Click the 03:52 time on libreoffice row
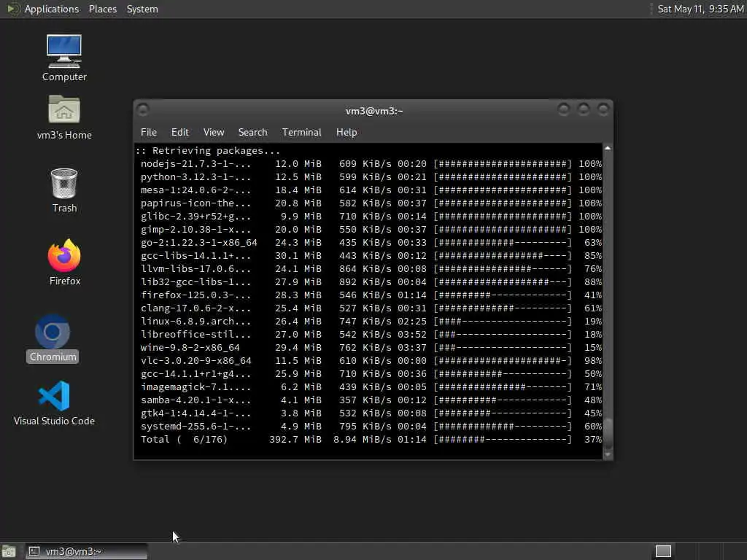 (412, 335)
